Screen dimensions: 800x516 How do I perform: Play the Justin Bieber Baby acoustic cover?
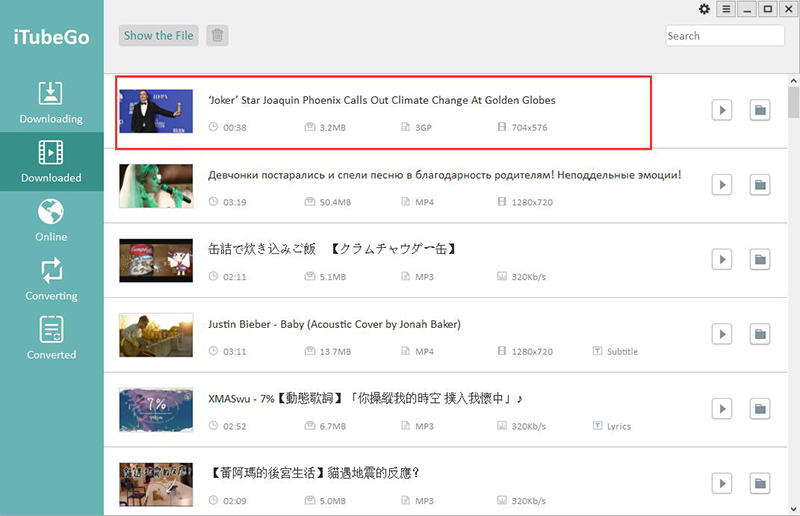(x=722, y=334)
